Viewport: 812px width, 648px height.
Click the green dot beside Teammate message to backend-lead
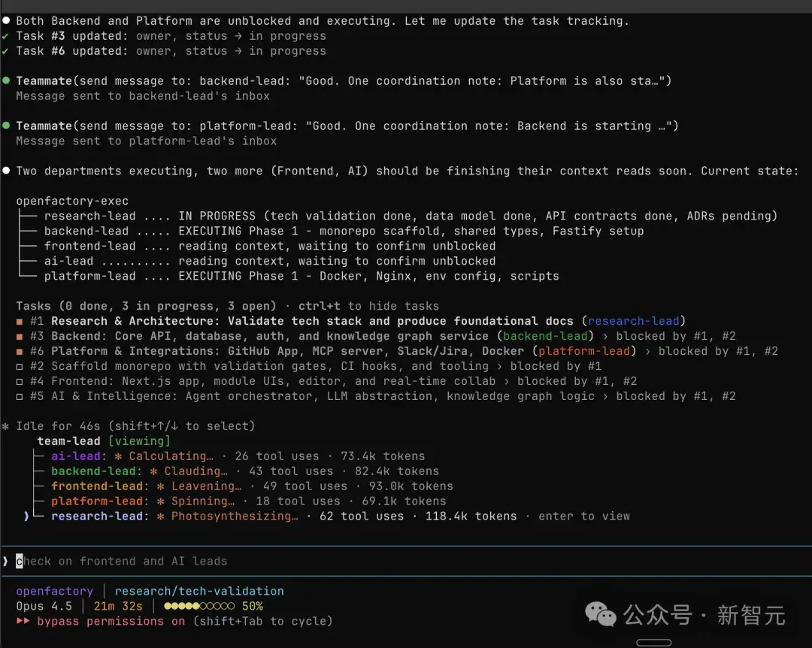[6, 80]
